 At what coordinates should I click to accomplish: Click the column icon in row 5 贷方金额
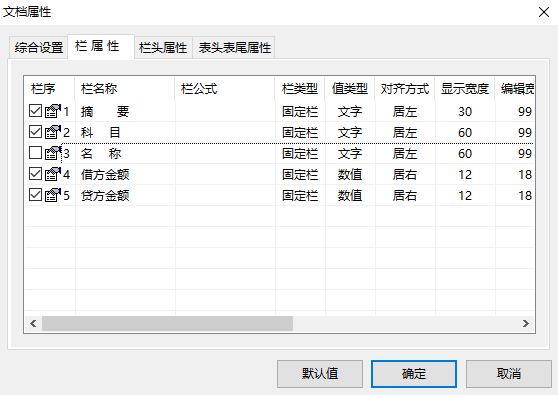point(53,195)
